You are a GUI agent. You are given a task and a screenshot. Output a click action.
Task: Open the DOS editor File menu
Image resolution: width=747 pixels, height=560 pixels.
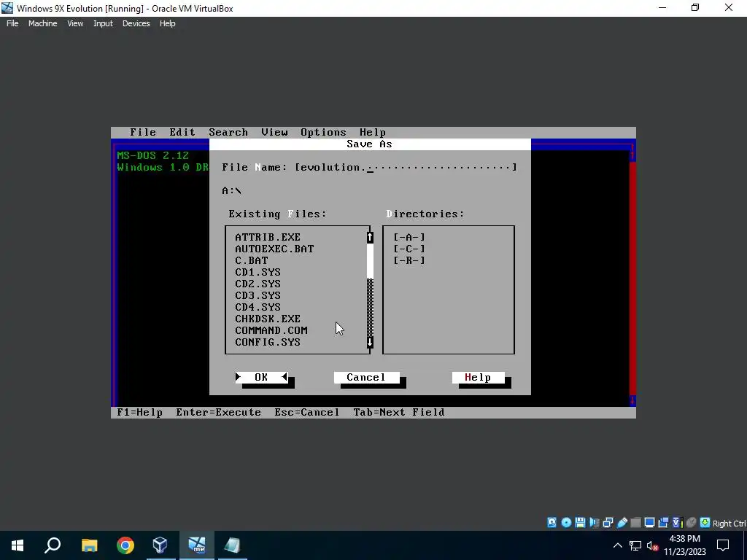(143, 133)
